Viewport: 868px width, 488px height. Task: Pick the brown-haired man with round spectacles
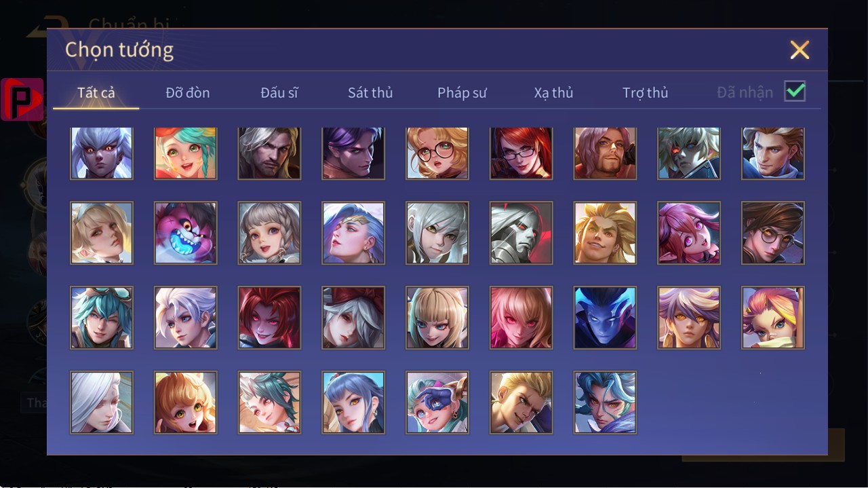tap(773, 233)
